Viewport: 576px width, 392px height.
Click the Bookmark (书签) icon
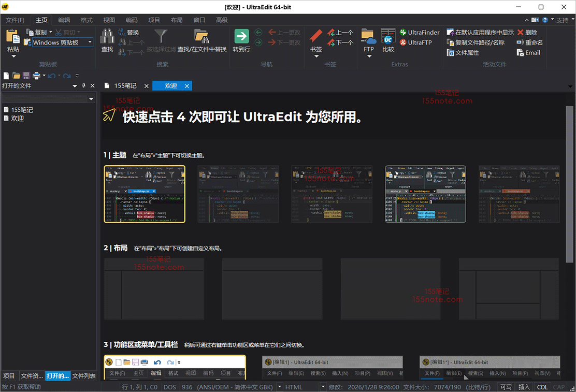(x=316, y=36)
